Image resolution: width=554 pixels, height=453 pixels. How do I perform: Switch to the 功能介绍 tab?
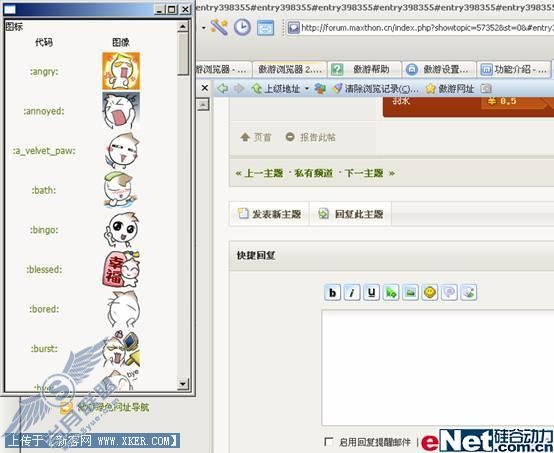point(514,69)
